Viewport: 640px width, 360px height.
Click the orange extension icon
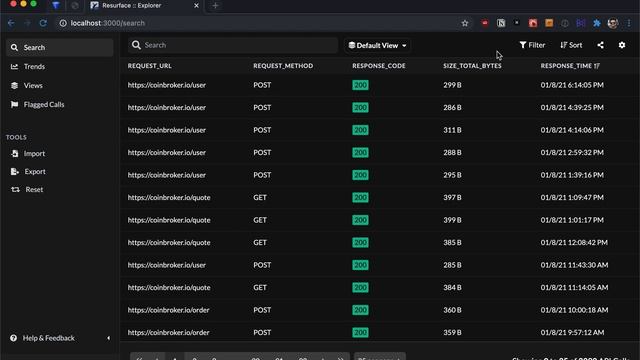(x=549, y=23)
